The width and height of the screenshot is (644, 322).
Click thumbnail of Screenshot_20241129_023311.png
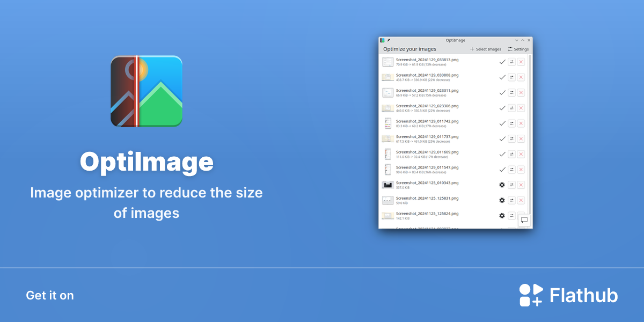pos(387,93)
